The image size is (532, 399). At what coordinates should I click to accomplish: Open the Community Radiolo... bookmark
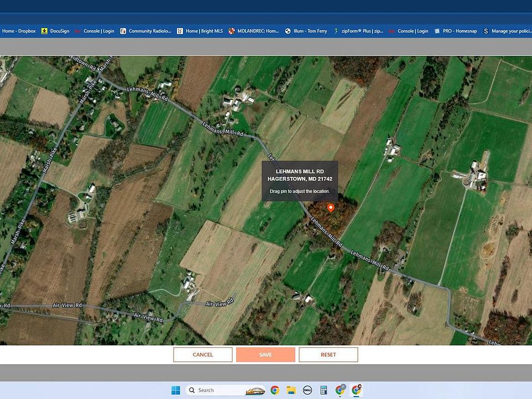pyautogui.click(x=146, y=31)
